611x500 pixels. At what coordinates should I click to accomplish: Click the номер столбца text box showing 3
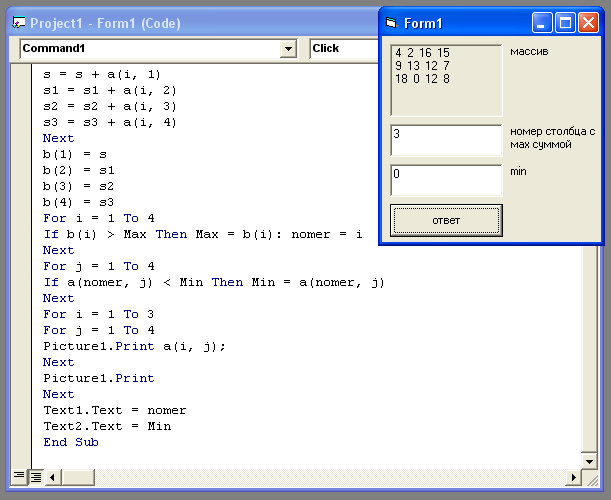coord(446,140)
